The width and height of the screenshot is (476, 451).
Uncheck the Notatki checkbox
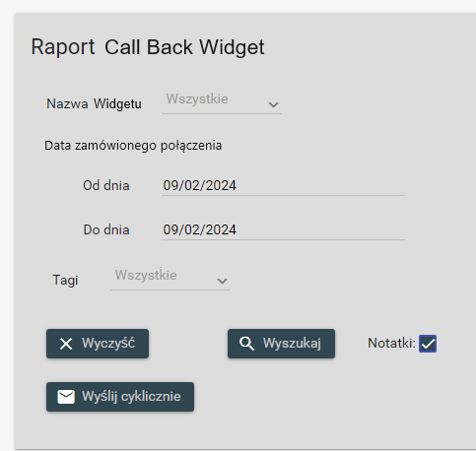pyautogui.click(x=428, y=344)
